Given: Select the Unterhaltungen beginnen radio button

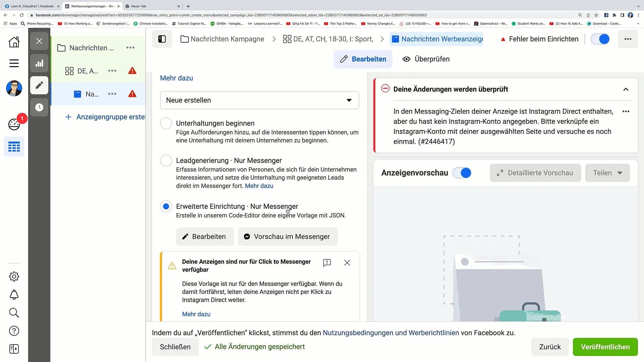Looking at the screenshot, I should pyautogui.click(x=167, y=123).
